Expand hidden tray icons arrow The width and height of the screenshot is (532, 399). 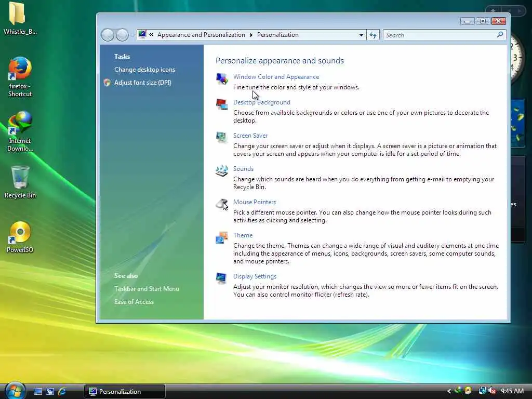(449, 391)
